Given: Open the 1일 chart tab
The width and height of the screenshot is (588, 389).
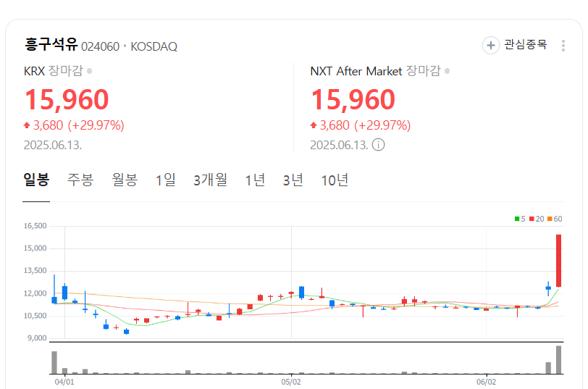Looking at the screenshot, I should click(x=166, y=180).
